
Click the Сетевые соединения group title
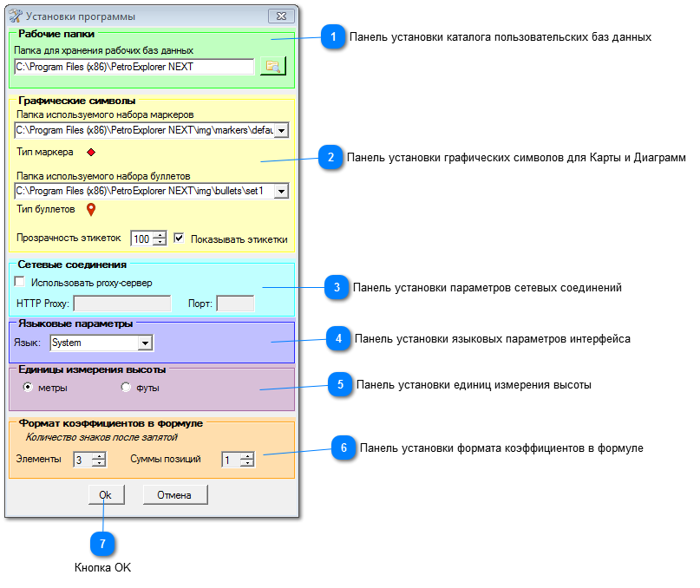72,265
